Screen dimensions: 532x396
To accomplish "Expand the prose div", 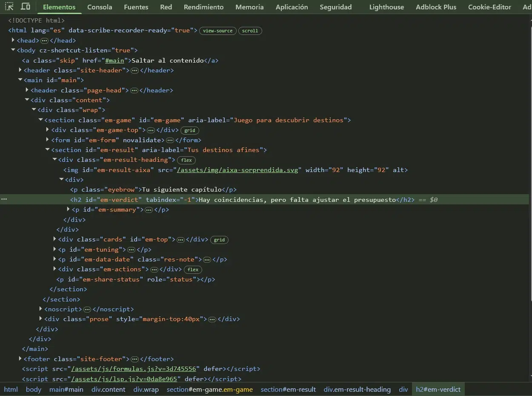I will click(40, 319).
